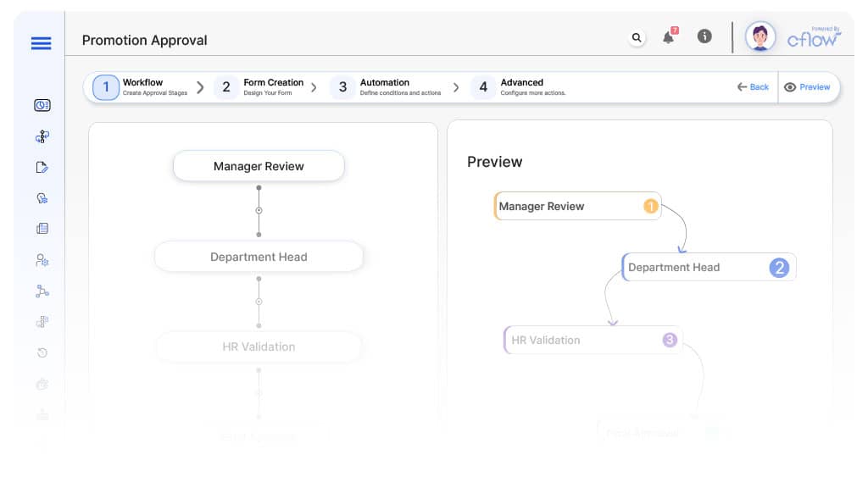The width and height of the screenshot is (868, 488).
Task: Select Department Head card in Preview
Action: pos(709,267)
